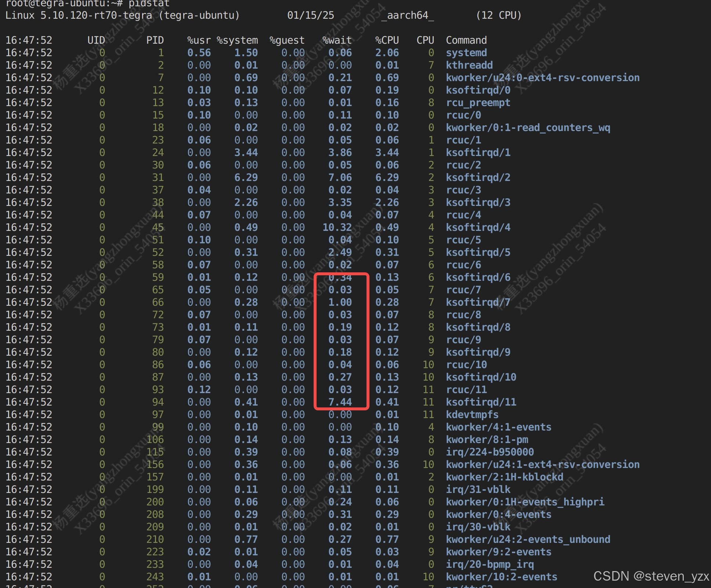Click the irq/224-b950000 process name
Viewport: 711px width, 588px height.
490,452
